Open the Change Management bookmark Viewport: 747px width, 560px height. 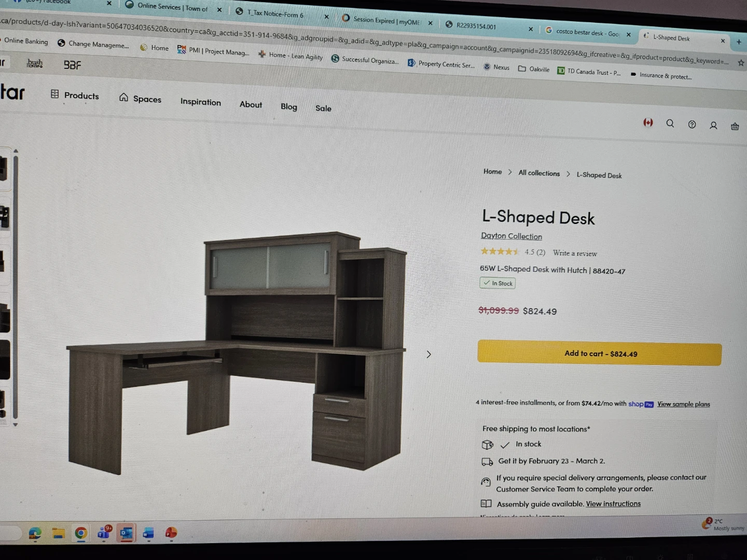(93, 44)
